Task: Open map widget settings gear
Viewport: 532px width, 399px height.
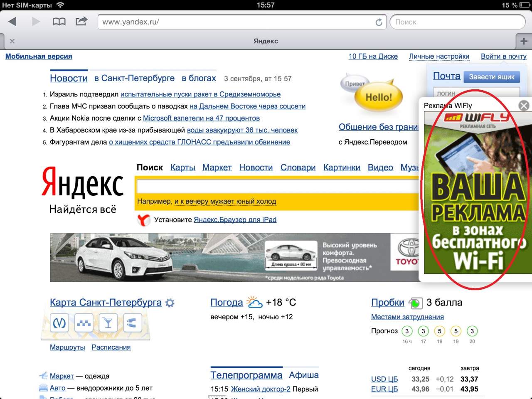Action: point(170,303)
